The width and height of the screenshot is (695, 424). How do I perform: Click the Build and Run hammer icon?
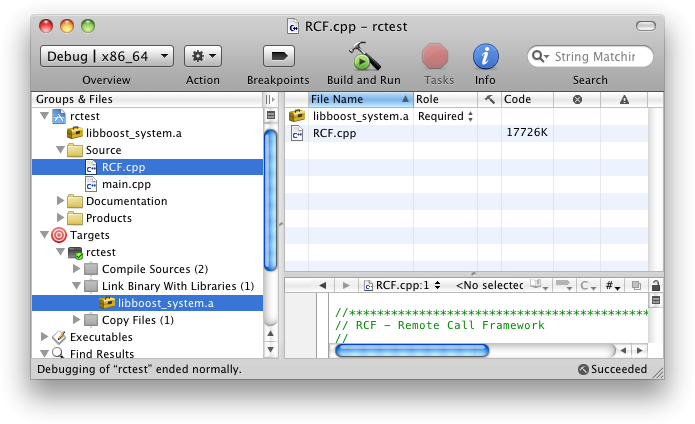[364, 56]
